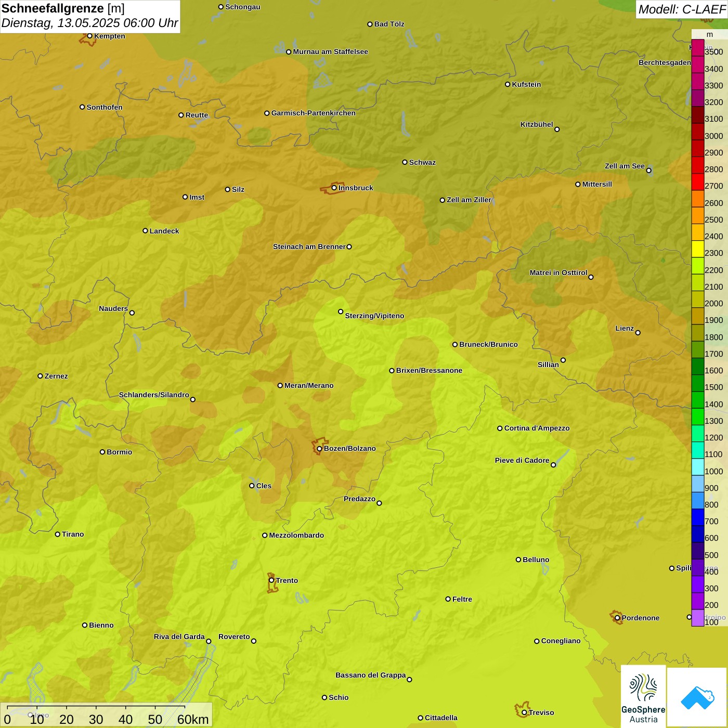728x728 pixels.
Task: Click the Garmisch-Partenkirchen label
Action: pos(314,113)
